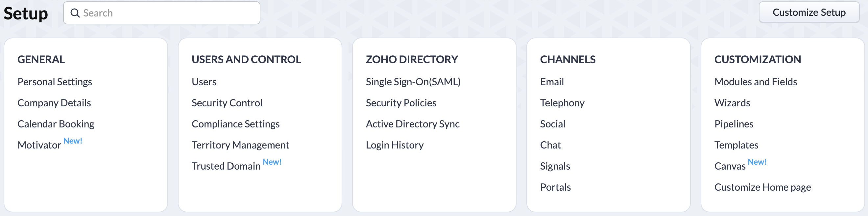Screen dimensions: 868x216
Task: Open Territory Management
Action: (240, 145)
